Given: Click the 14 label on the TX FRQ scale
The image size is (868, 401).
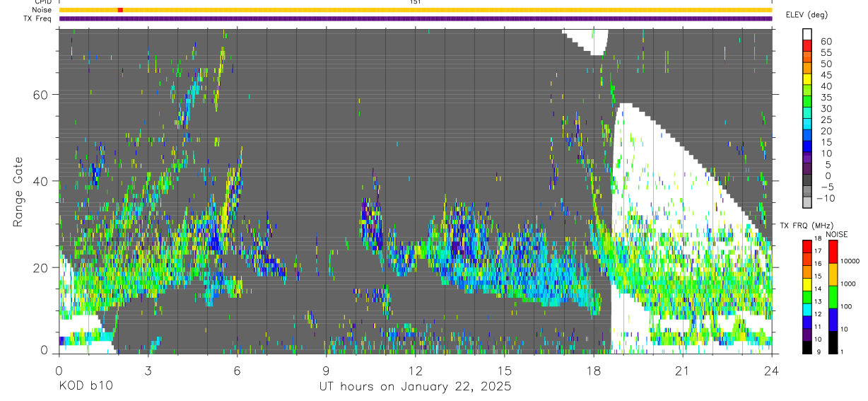Looking at the screenshot, I should coord(817,289).
